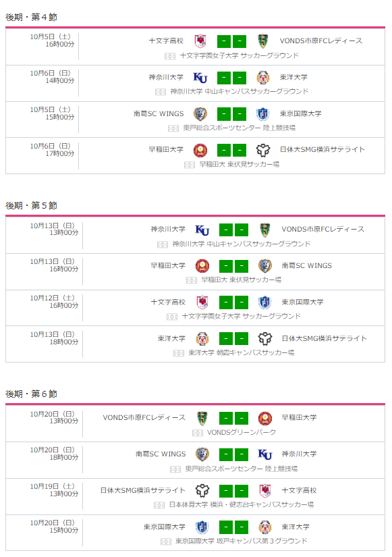
Task: Open 東京国際大学 坂戸キャンパス第3グラウンド venue
Action: click(x=241, y=541)
